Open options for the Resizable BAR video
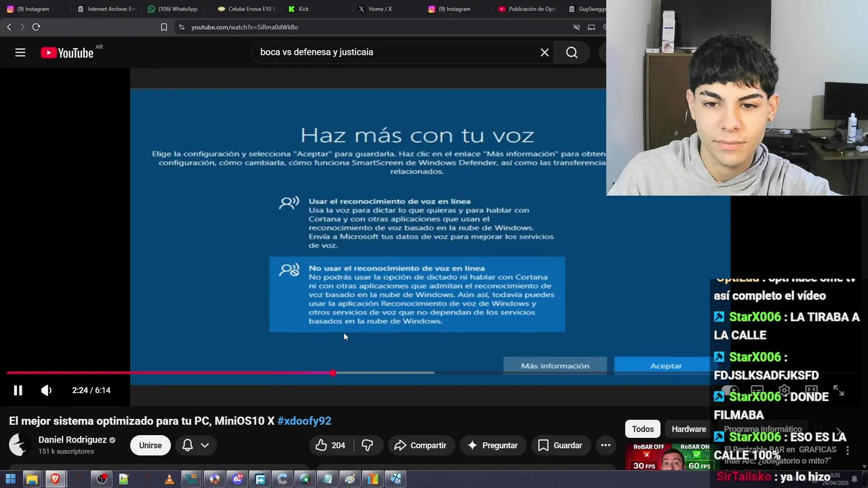 848,451
